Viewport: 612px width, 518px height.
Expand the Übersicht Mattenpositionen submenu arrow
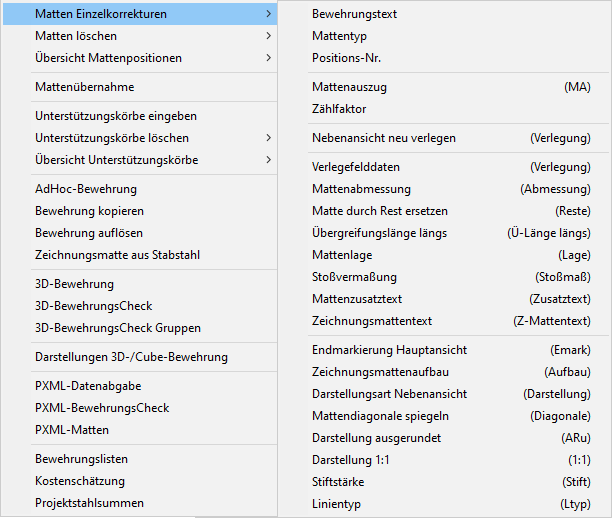(268, 58)
